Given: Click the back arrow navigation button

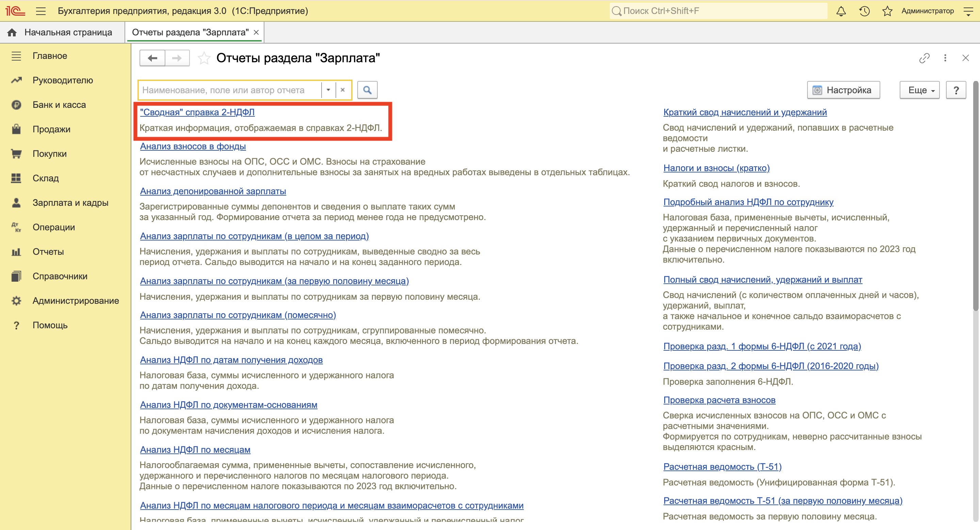Looking at the screenshot, I should point(152,58).
